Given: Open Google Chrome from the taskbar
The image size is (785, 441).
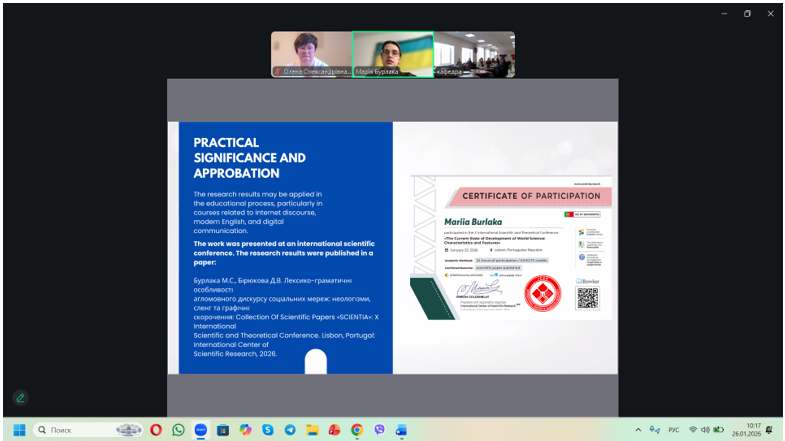Looking at the screenshot, I should 356,430.
